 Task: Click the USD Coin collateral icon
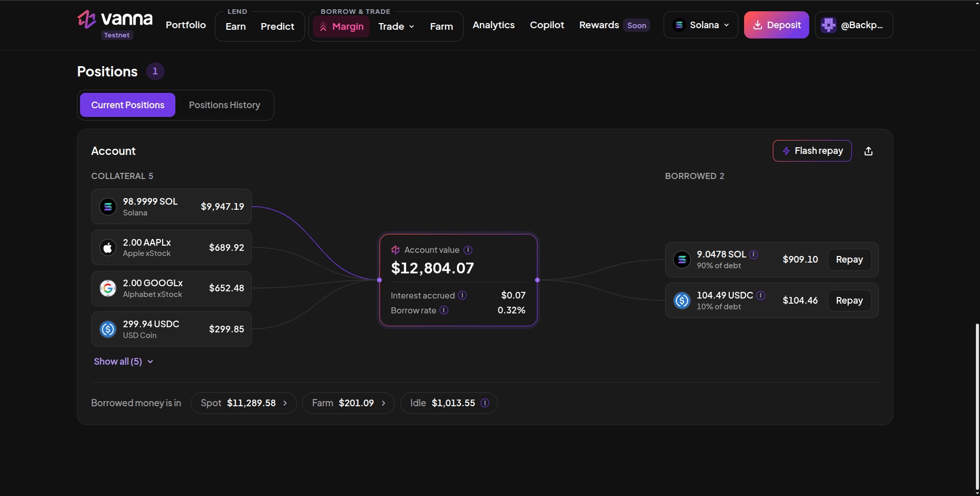tap(108, 329)
